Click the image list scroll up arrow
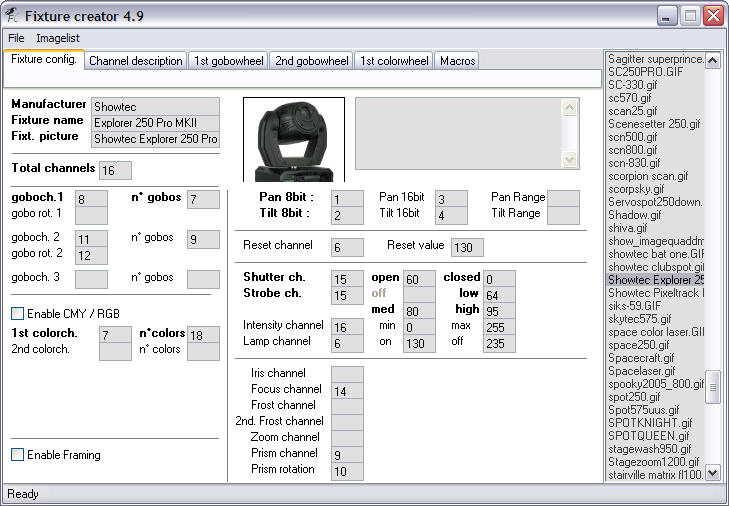The height and width of the screenshot is (506, 729). tap(713, 60)
